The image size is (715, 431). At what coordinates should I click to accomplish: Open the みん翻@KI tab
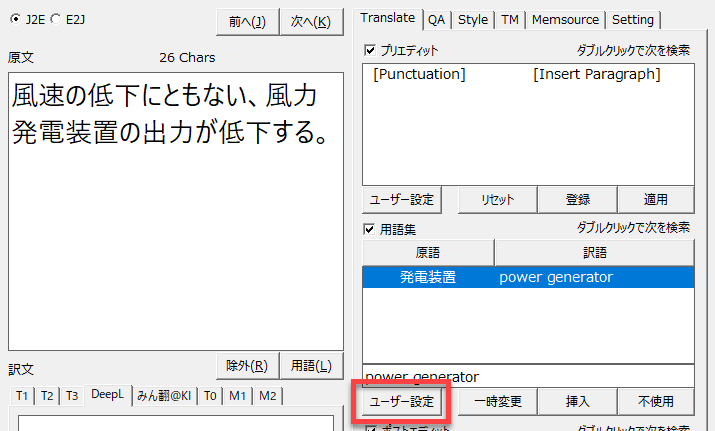164,395
